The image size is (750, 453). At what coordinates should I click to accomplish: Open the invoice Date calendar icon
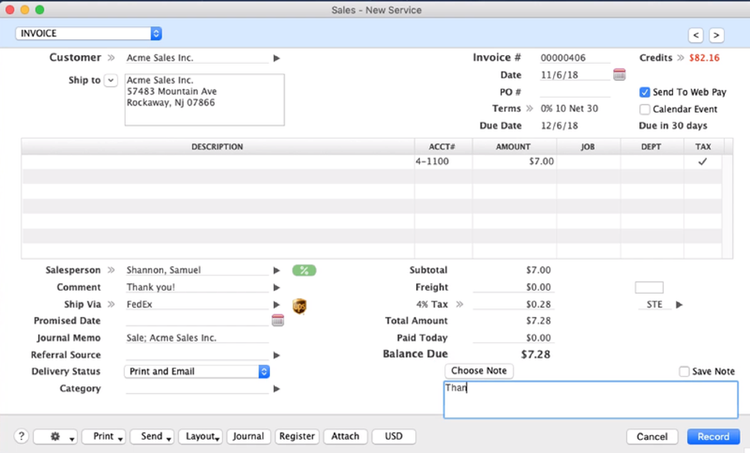coord(619,75)
